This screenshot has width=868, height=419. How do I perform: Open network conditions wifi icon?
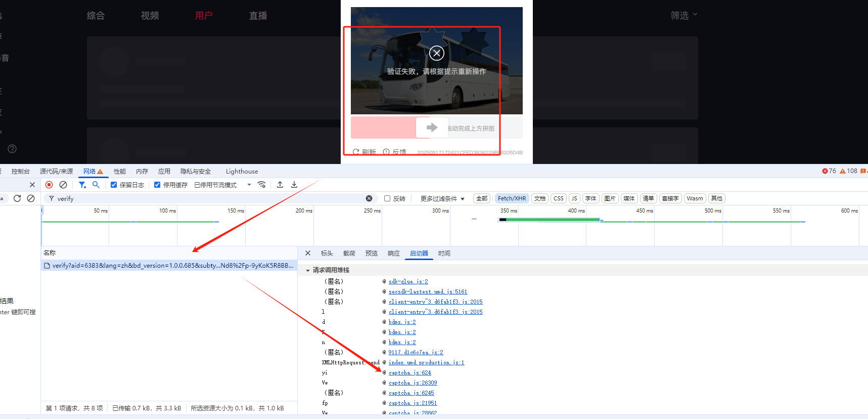tap(262, 185)
